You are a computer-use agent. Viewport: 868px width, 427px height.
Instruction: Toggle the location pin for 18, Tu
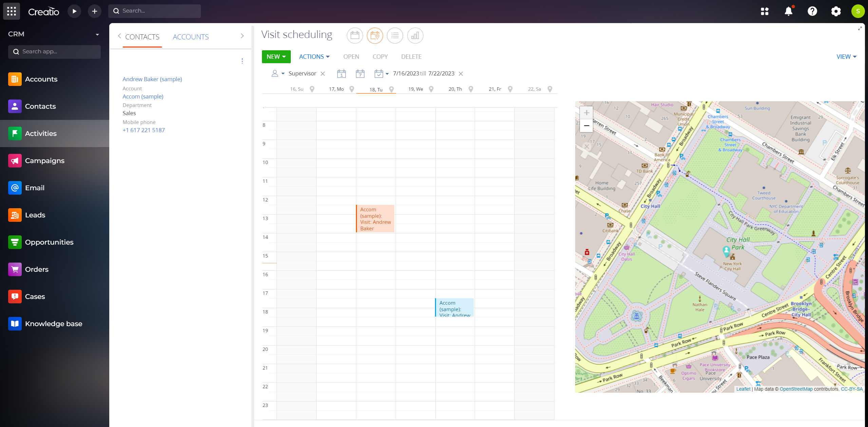tap(392, 89)
